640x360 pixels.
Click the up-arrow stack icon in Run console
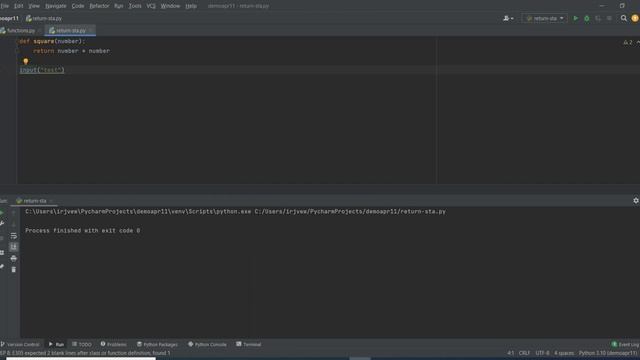[13, 213]
